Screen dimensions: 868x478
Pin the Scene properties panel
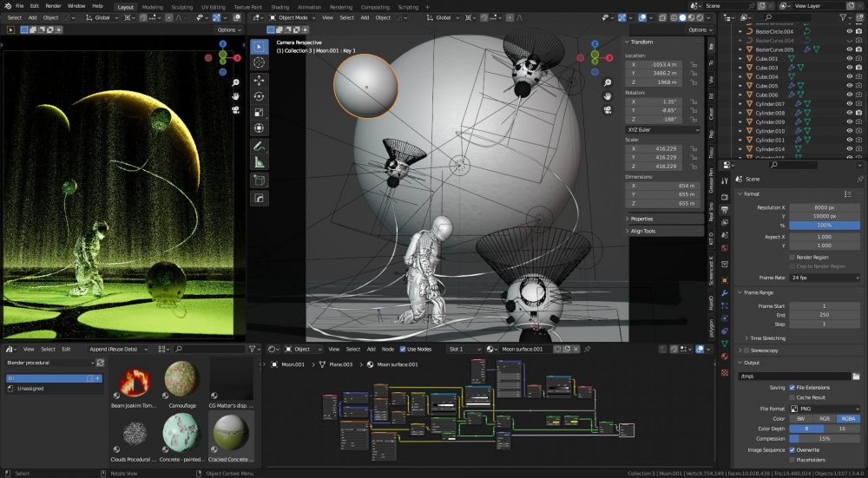pyautogui.click(x=859, y=180)
